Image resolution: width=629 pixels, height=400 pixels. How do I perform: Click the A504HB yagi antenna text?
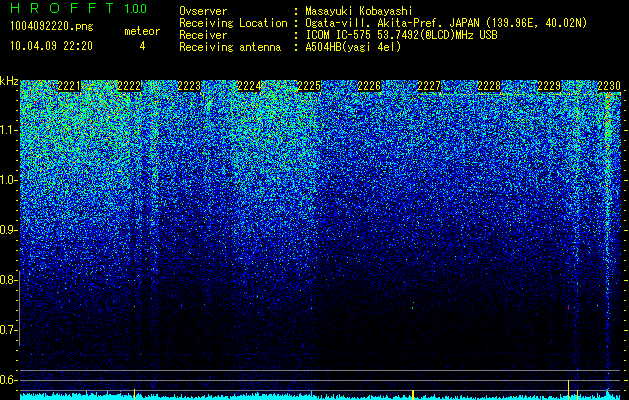(353, 47)
